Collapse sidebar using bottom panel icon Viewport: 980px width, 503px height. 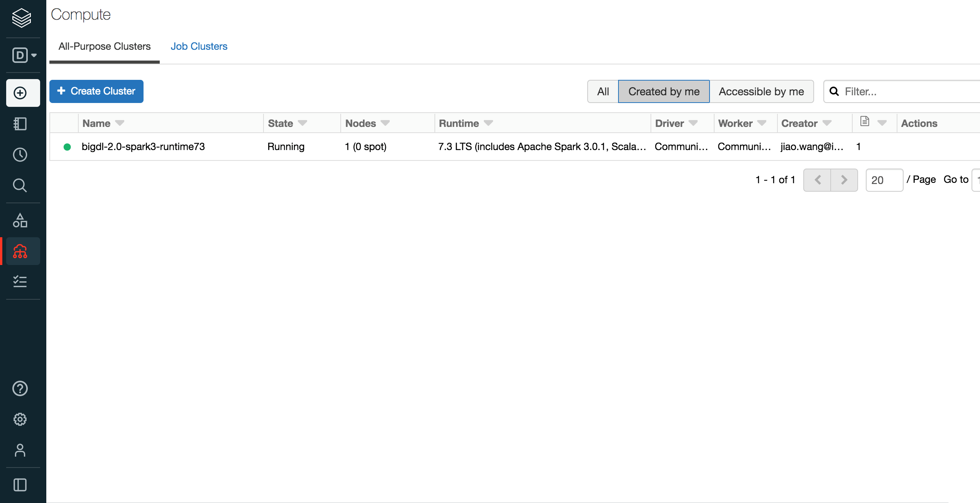[20, 485]
